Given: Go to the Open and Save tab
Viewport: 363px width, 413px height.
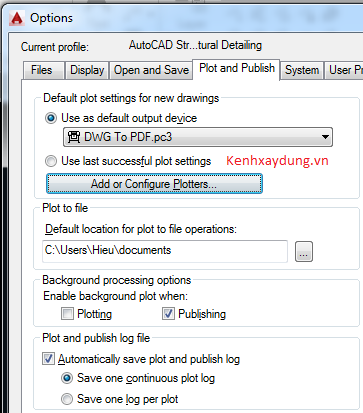Looking at the screenshot, I should (x=151, y=70).
